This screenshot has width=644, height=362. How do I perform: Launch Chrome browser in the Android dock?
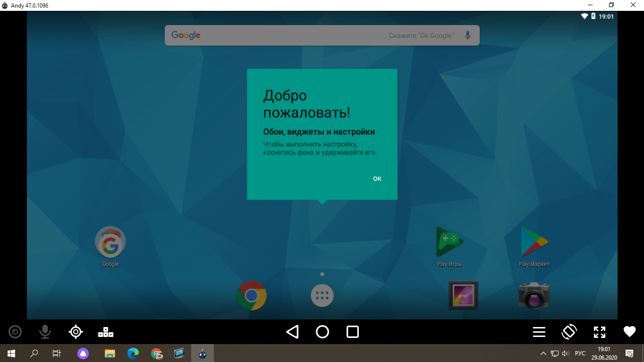(x=252, y=295)
